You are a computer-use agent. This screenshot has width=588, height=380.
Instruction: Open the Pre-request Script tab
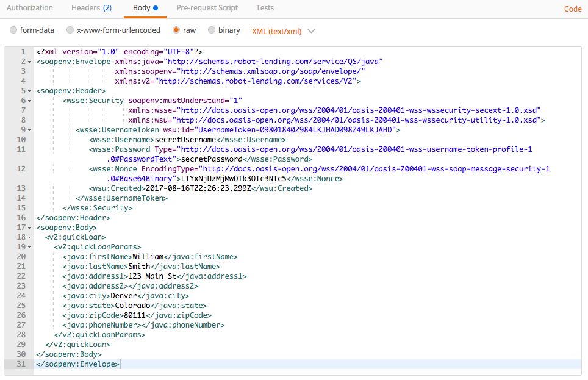point(207,8)
